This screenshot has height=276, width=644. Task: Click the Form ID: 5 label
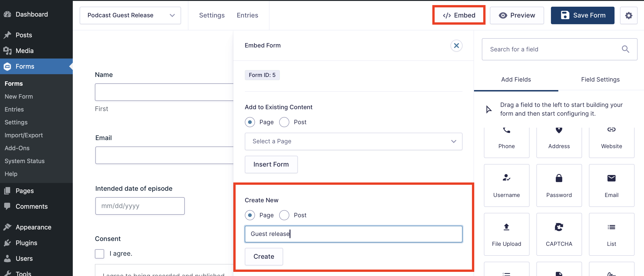(262, 75)
